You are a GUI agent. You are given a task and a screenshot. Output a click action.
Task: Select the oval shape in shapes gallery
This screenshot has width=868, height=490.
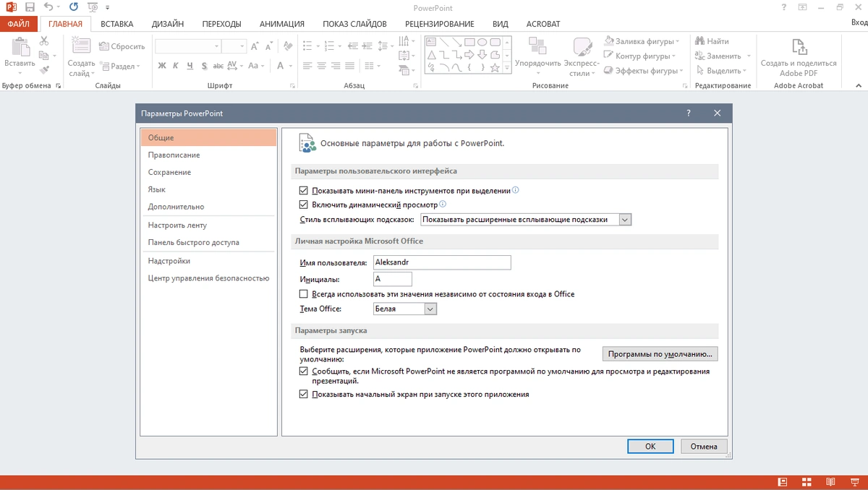point(482,42)
